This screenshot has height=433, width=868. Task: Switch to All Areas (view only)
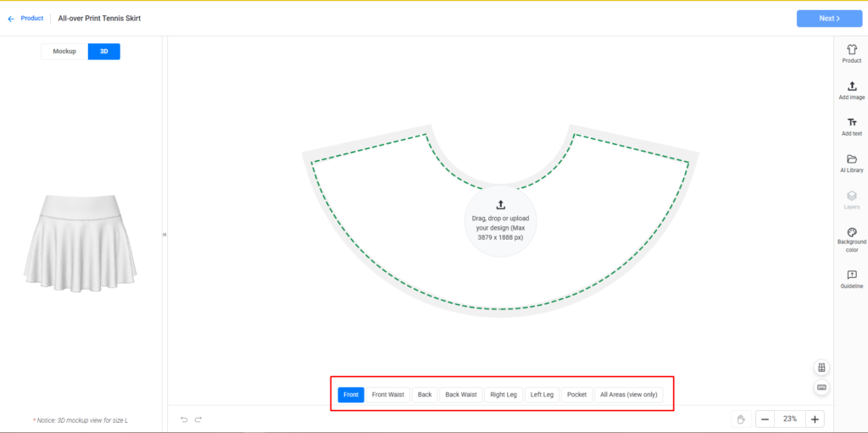click(627, 395)
